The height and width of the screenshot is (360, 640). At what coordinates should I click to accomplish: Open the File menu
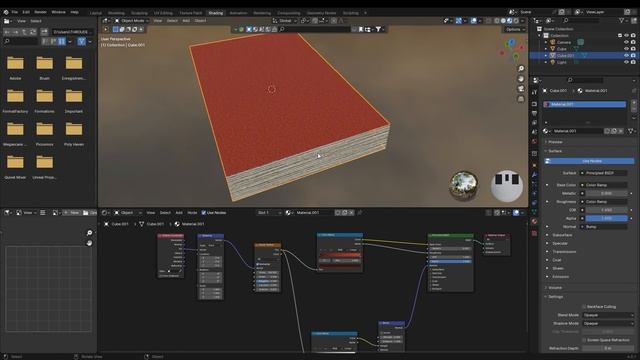click(x=15, y=12)
